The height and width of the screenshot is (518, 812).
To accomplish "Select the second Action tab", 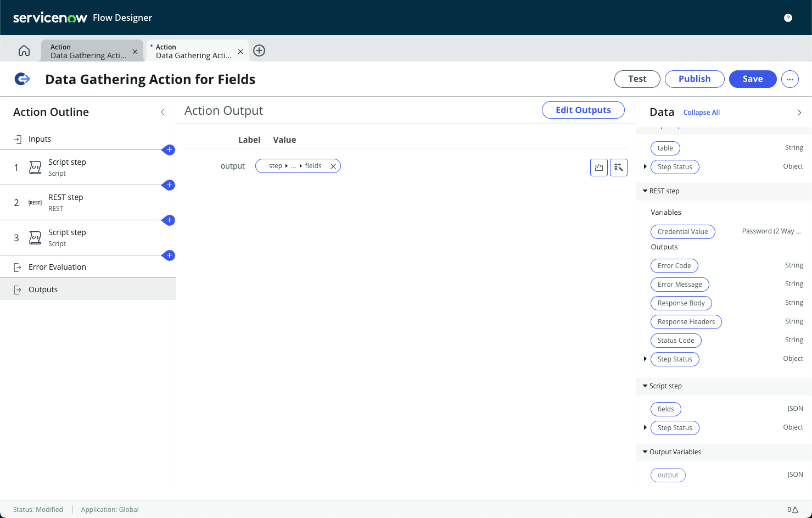I will coord(193,51).
